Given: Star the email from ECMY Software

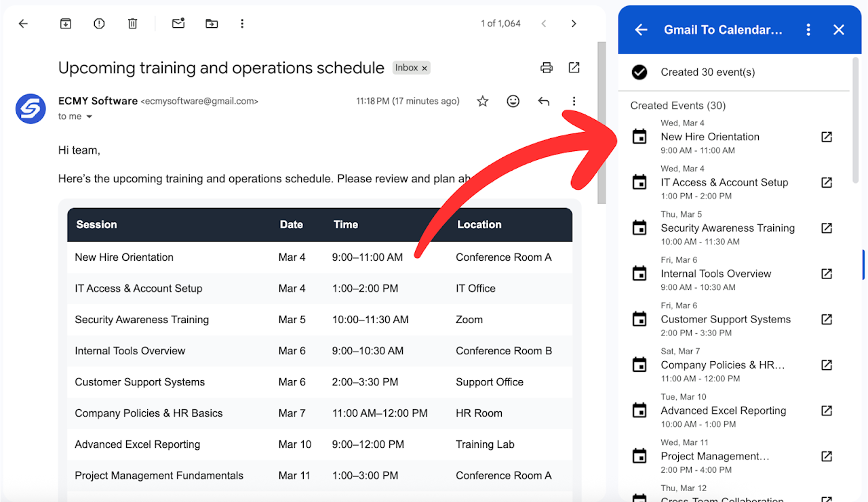Looking at the screenshot, I should pyautogui.click(x=482, y=100).
